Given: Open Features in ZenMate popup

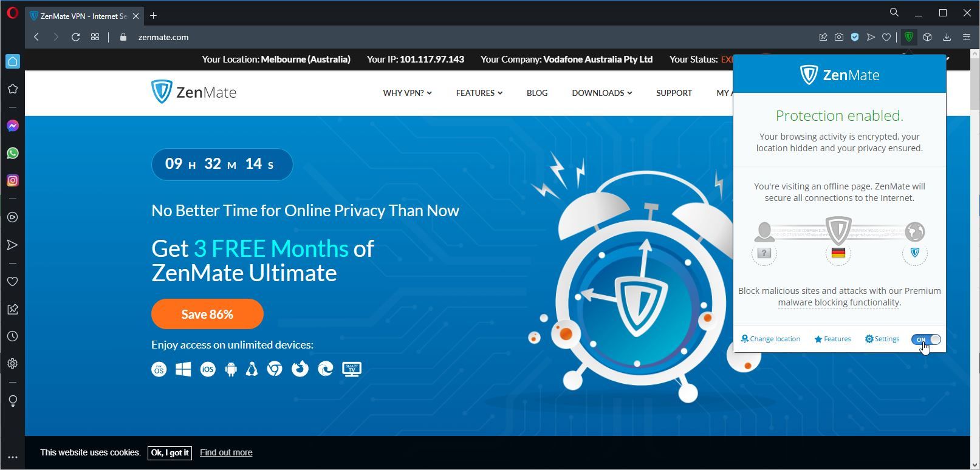Looking at the screenshot, I should [x=832, y=339].
